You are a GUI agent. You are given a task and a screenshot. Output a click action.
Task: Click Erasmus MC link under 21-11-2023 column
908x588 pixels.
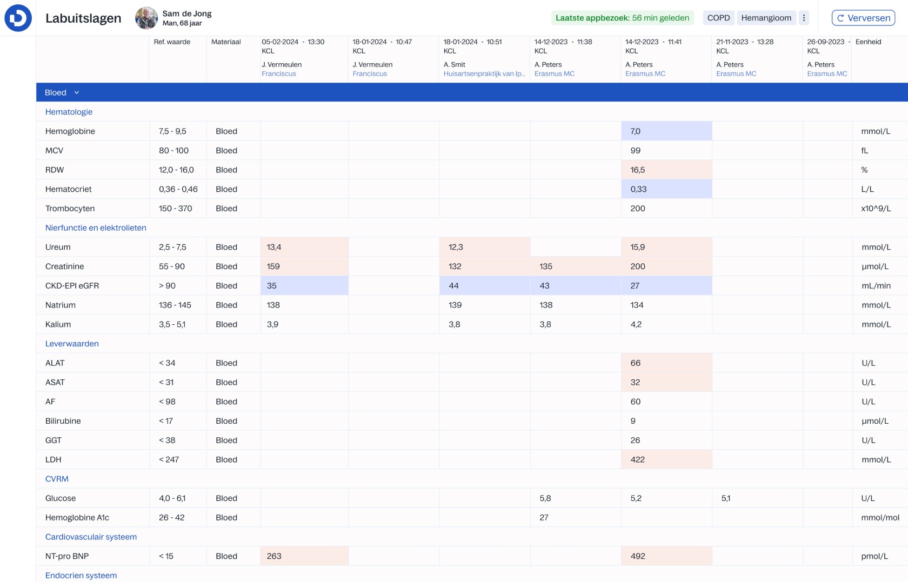point(736,73)
